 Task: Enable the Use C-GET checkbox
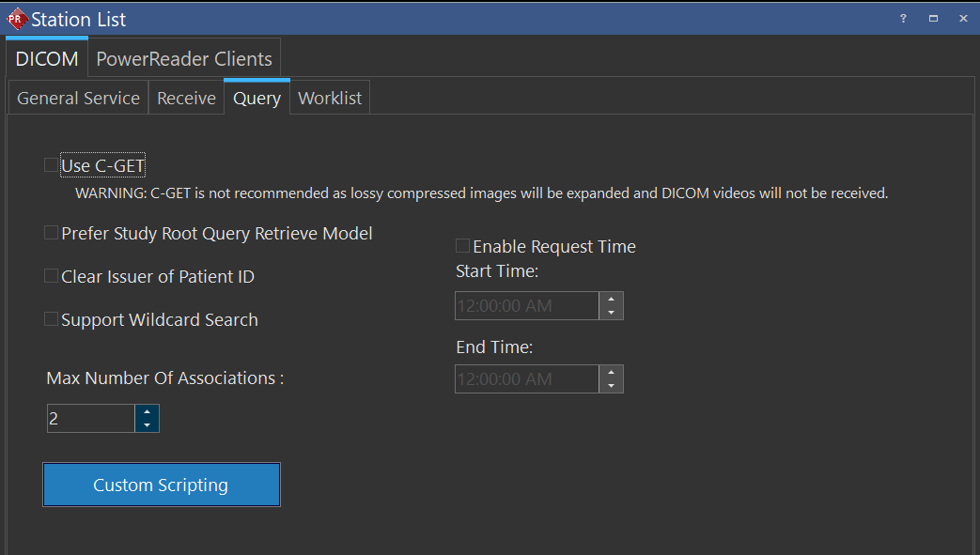coord(51,166)
